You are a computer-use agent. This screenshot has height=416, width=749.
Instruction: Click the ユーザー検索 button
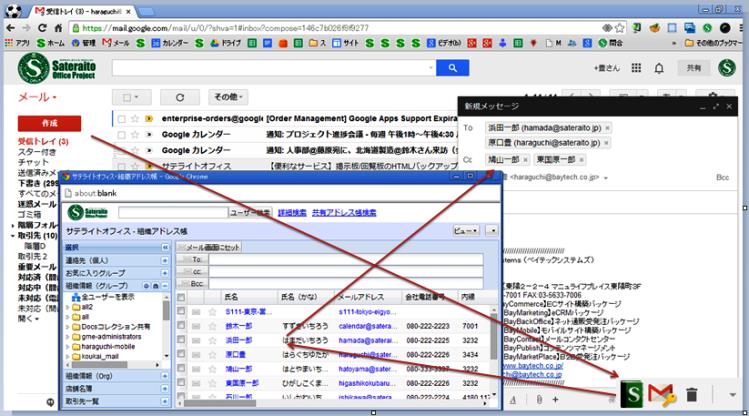click(250, 213)
